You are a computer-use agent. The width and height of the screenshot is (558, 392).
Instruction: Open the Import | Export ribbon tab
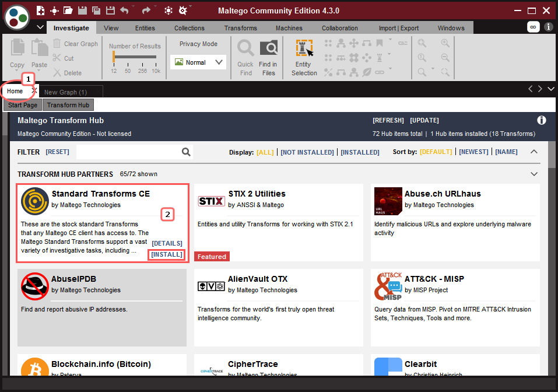[399, 28]
